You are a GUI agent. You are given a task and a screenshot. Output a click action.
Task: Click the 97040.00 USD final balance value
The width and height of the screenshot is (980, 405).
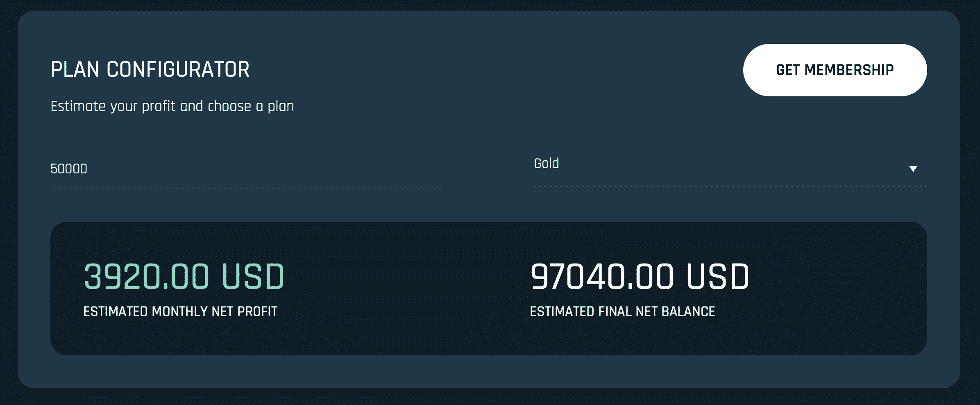(640, 276)
